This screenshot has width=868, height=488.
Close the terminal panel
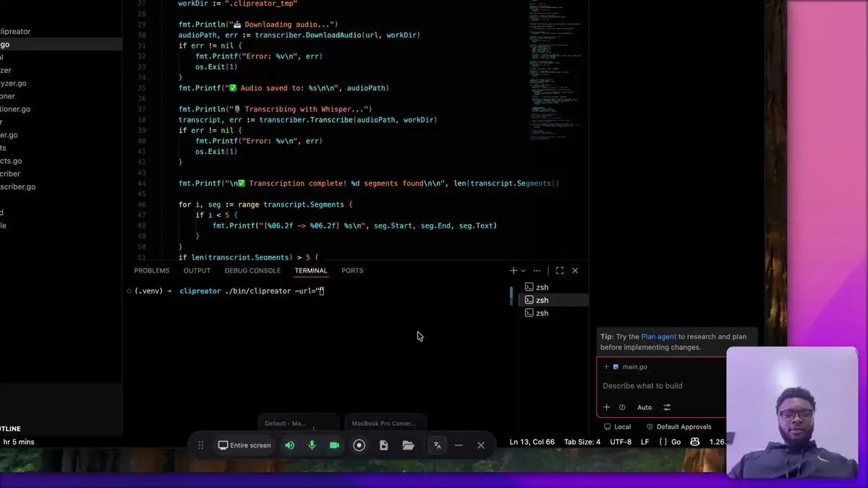point(575,270)
